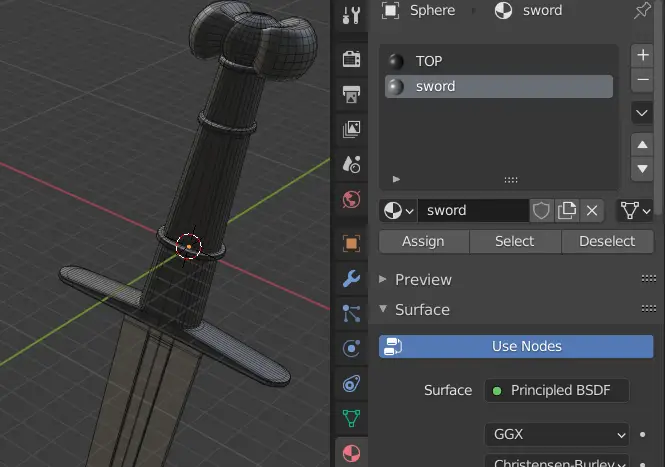Add a new material slot

(x=642, y=55)
